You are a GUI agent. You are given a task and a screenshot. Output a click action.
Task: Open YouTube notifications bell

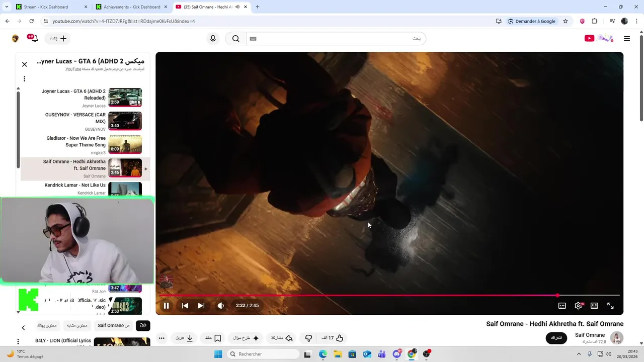pyautogui.click(x=34, y=38)
